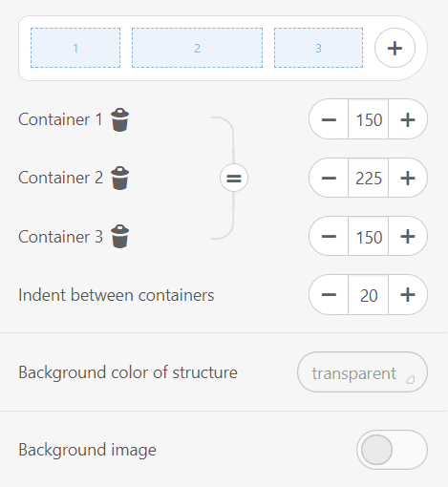Decrease indent between containers

[329, 295]
